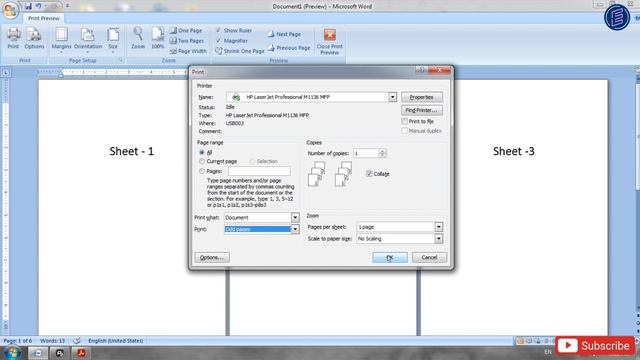
Task: Click the Subscribe button
Action: coord(595,346)
